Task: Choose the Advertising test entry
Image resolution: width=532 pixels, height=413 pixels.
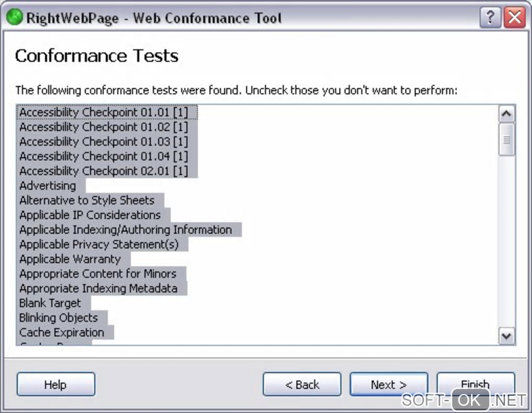Action: (47, 185)
